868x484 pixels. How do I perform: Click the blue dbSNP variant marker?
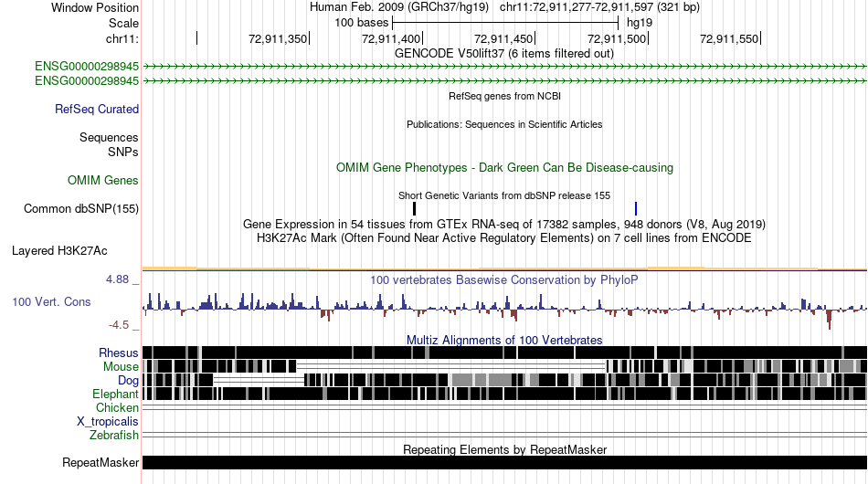pos(636,208)
